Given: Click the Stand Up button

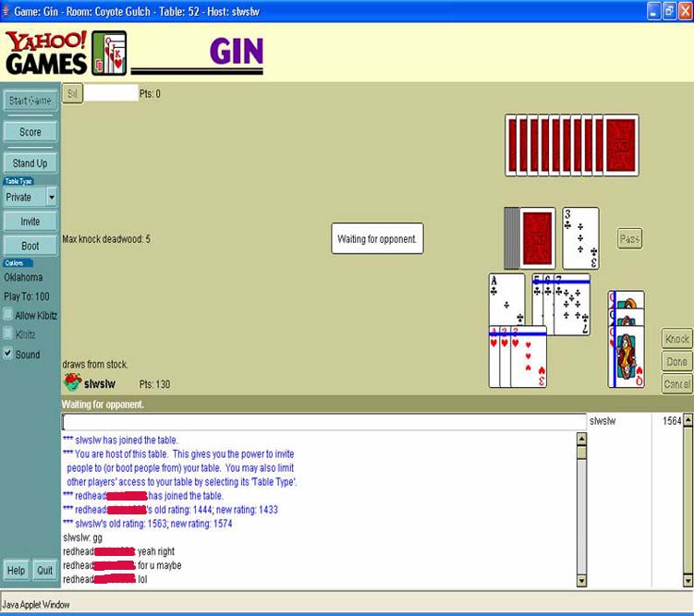Looking at the screenshot, I should [30, 163].
